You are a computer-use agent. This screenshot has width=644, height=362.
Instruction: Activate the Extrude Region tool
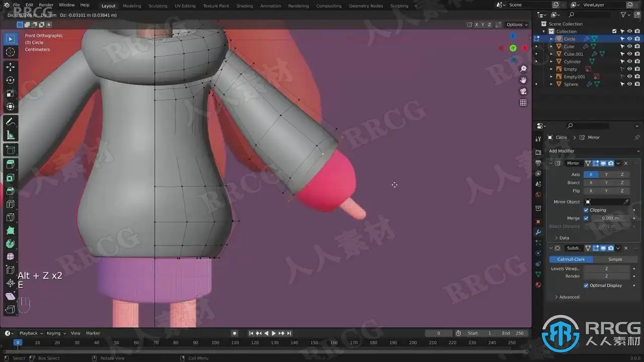click(x=11, y=164)
